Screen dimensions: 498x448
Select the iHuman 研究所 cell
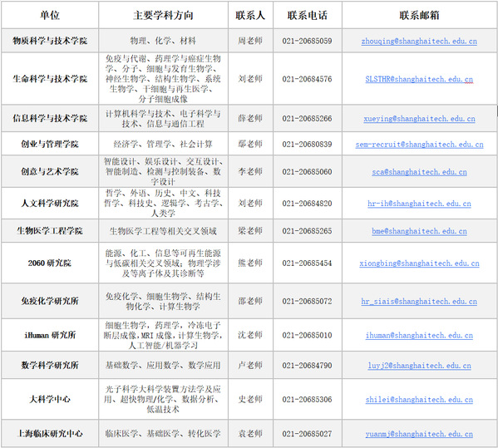click(50, 335)
